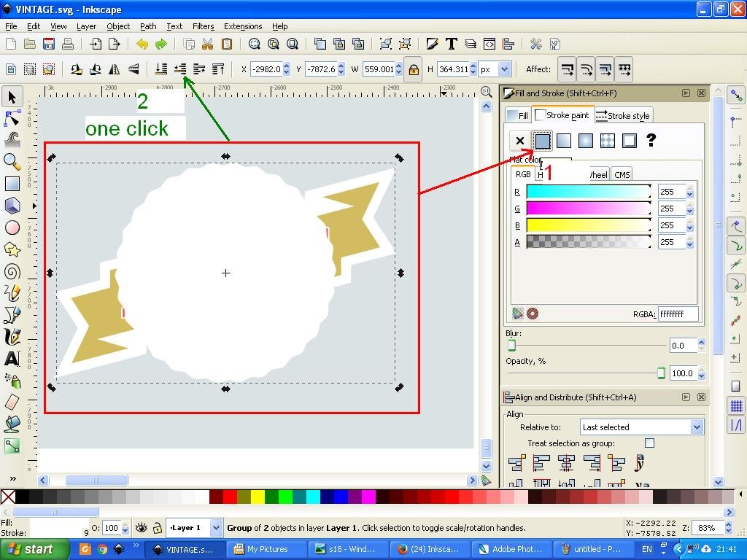Click the W width input field

click(379, 69)
